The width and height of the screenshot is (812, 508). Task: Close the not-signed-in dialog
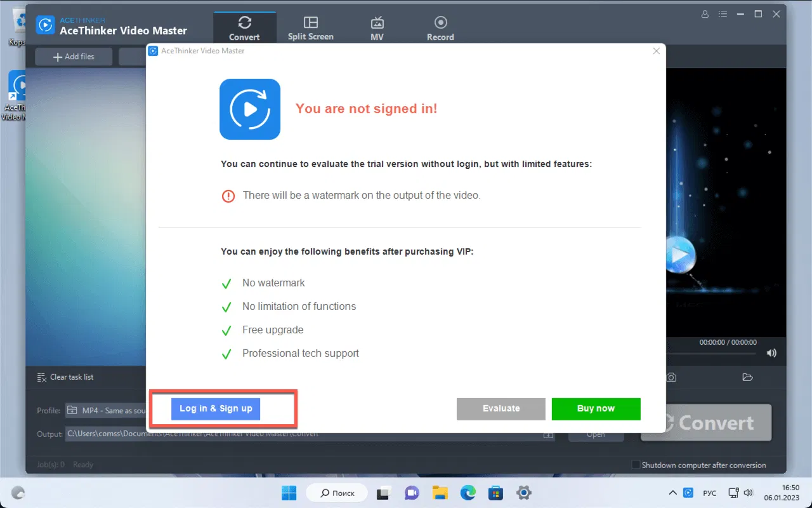coord(657,51)
